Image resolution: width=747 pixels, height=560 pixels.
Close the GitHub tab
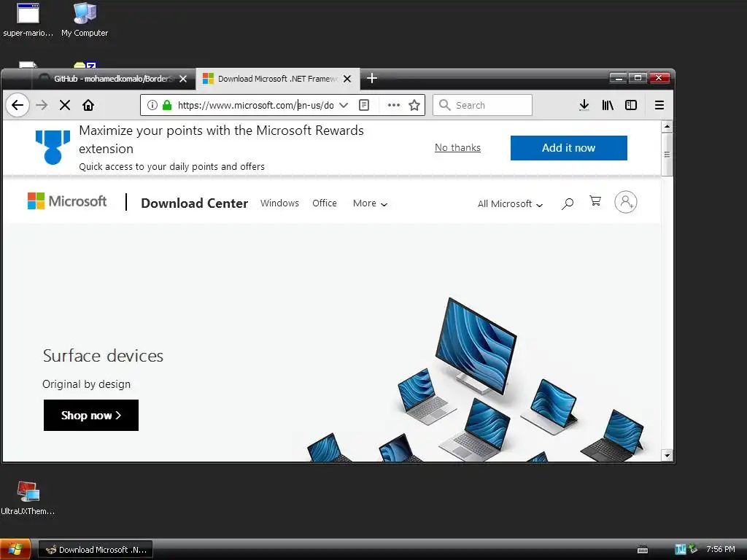coord(183,79)
